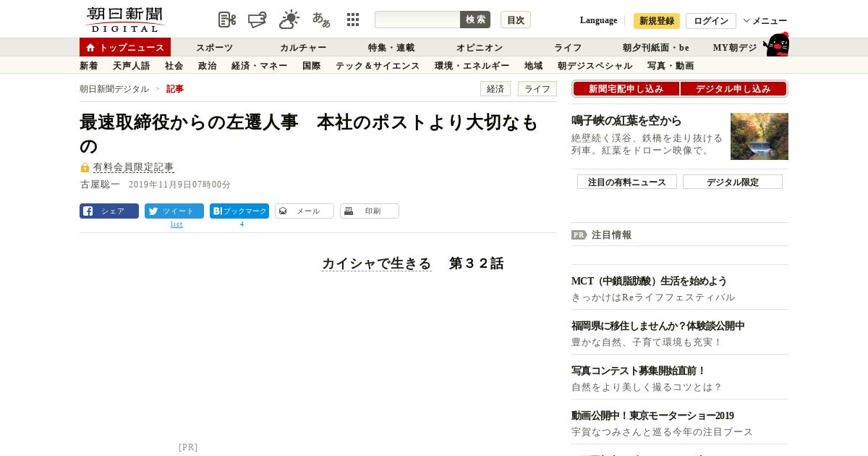The image size is (868, 456).
Task: Open 鳴子峡の紅葉を空から headline
Action: pos(626,121)
